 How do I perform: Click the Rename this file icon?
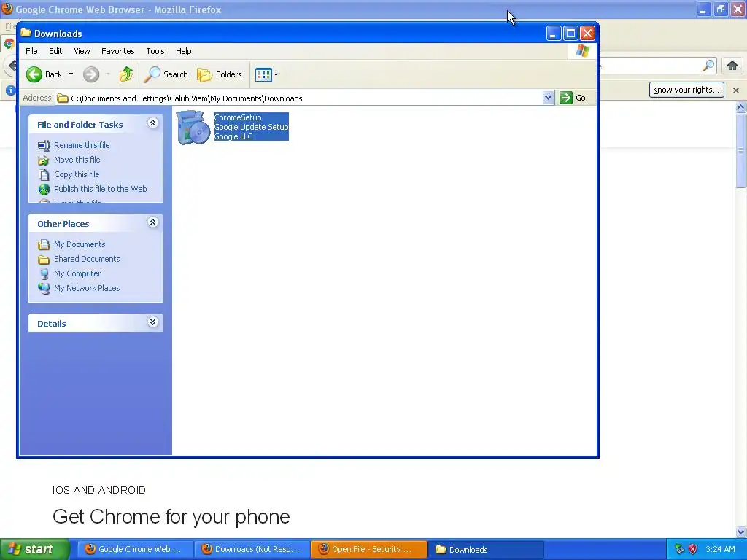click(44, 145)
